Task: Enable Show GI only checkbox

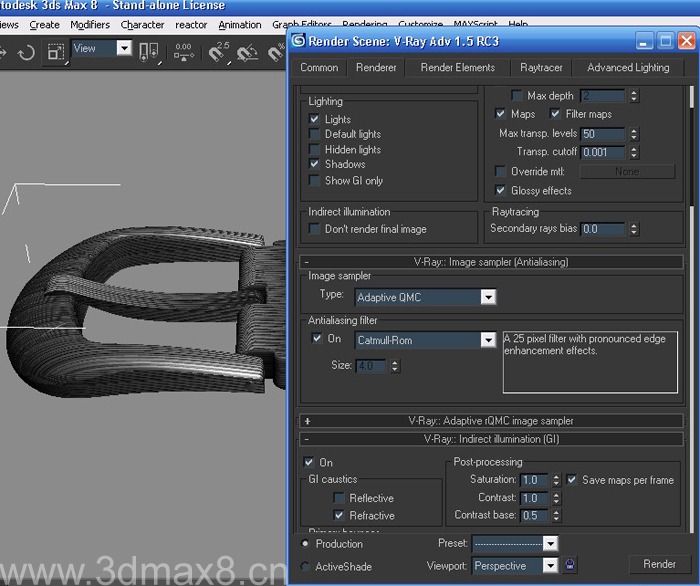Action: [x=314, y=180]
